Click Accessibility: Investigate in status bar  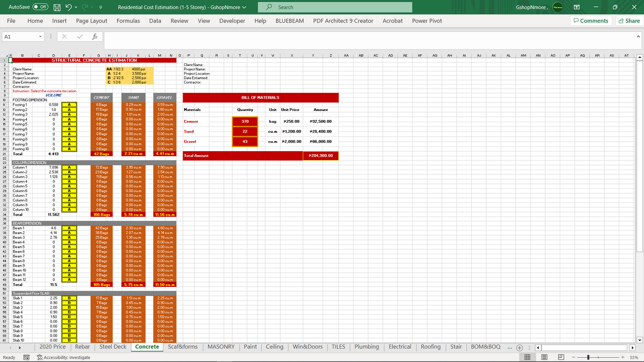coord(63,357)
